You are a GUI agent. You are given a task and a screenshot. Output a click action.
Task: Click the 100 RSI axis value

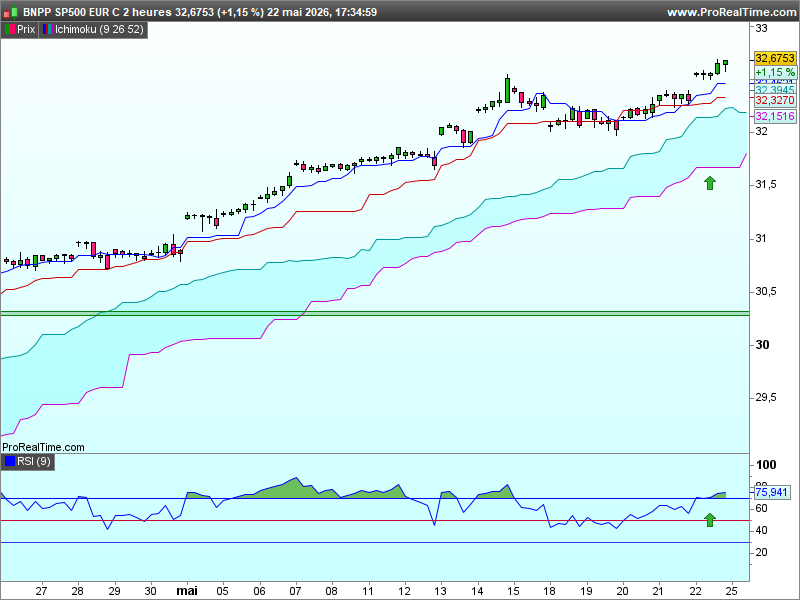point(766,465)
